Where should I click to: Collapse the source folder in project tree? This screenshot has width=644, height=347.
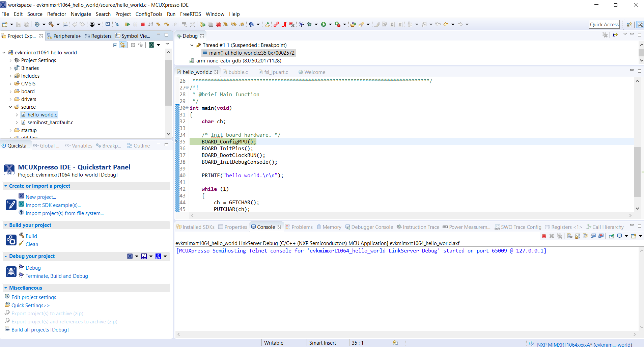pyautogui.click(x=10, y=107)
